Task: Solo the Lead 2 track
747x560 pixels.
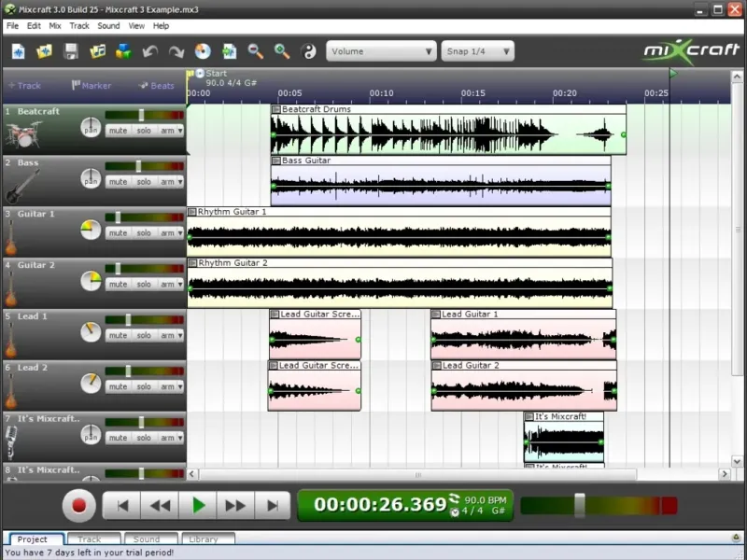Action: pyautogui.click(x=144, y=386)
